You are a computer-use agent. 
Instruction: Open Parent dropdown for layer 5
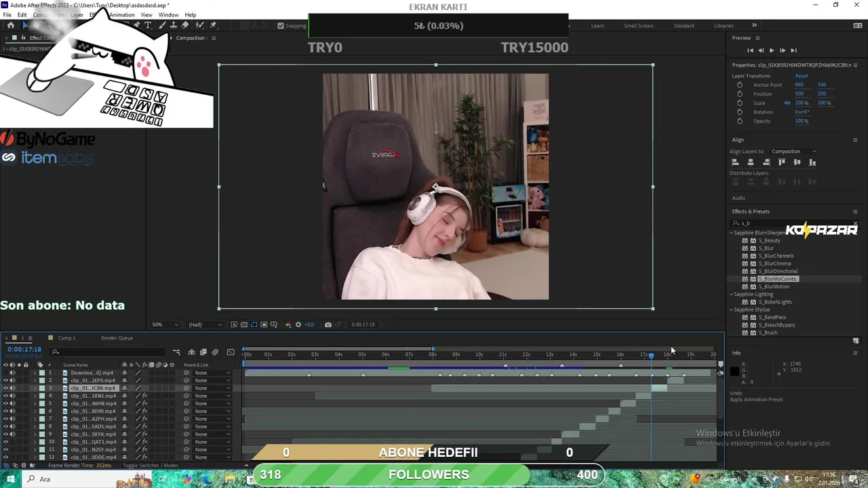[212, 403]
